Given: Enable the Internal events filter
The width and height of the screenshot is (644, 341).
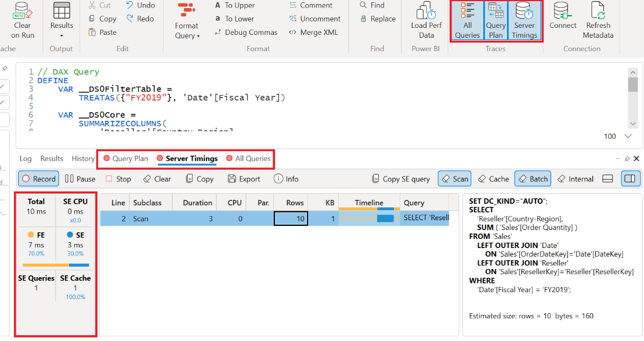Looking at the screenshot, I should (x=575, y=178).
